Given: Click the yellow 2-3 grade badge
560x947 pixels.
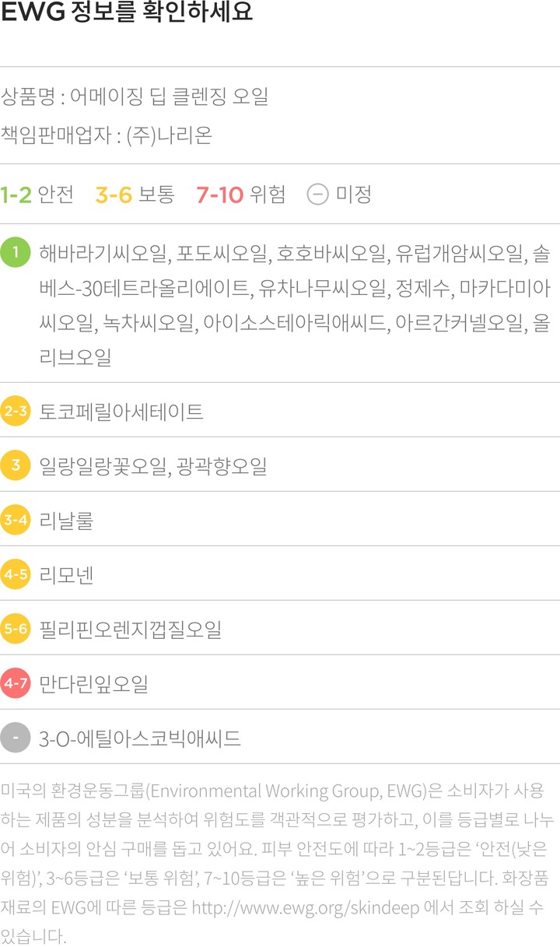Looking at the screenshot, I should [16, 411].
